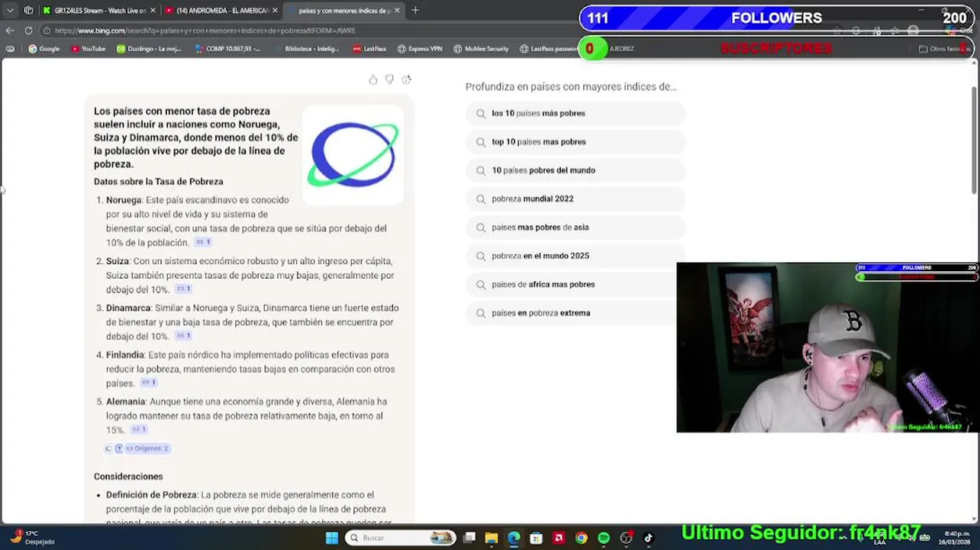
Task: Select suggestion paises en pobreza extrema
Action: (575, 313)
